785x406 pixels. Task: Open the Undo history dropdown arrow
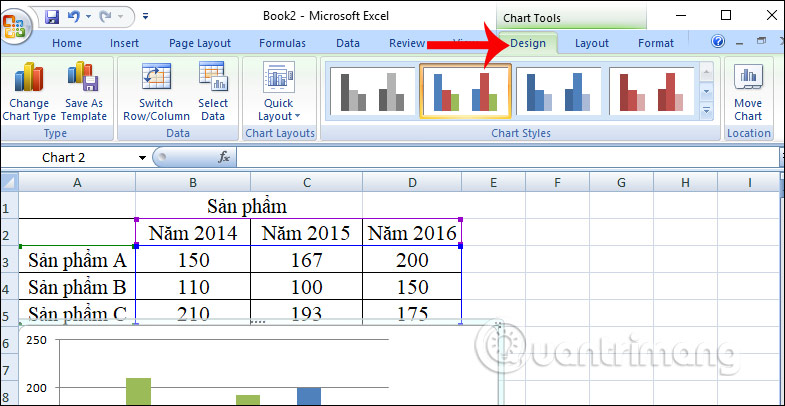88,17
